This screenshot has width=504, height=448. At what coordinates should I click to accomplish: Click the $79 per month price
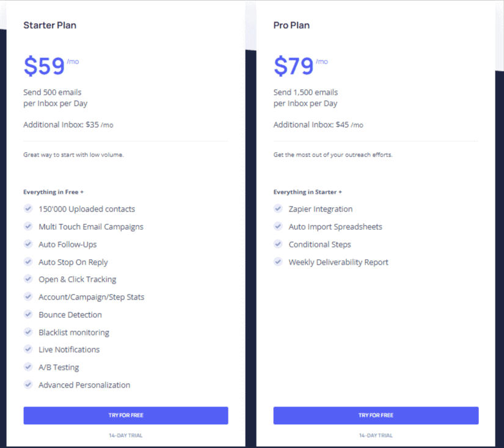tap(301, 66)
